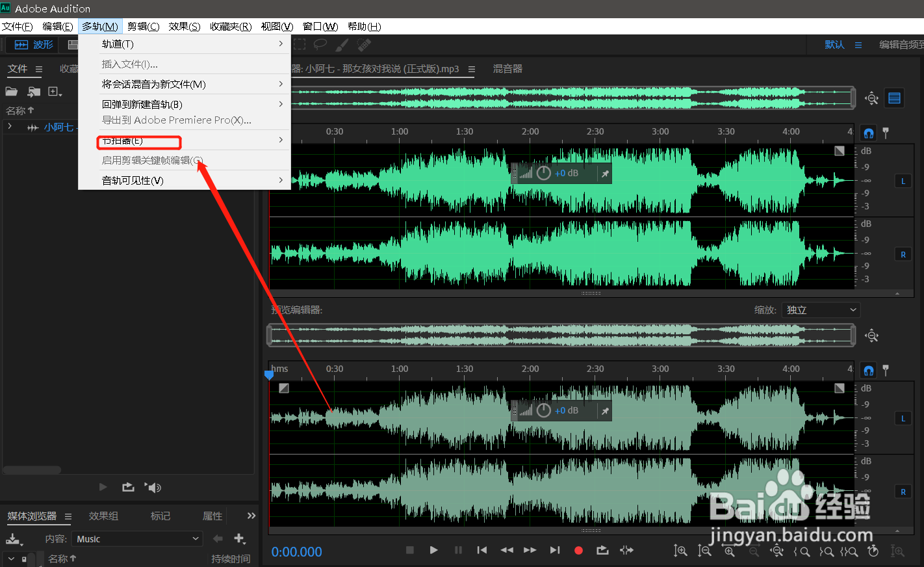924x567 pixels.
Task: Open the New File dropdown in Files panel
Action: [x=55, y=92]
